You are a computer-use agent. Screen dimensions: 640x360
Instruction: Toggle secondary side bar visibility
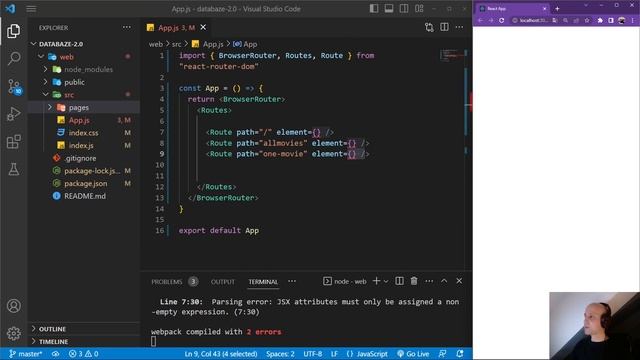404,9
